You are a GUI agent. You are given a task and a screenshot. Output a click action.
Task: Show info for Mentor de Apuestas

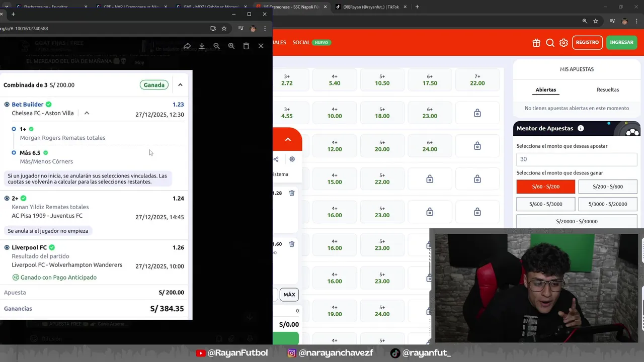point(581,128)
